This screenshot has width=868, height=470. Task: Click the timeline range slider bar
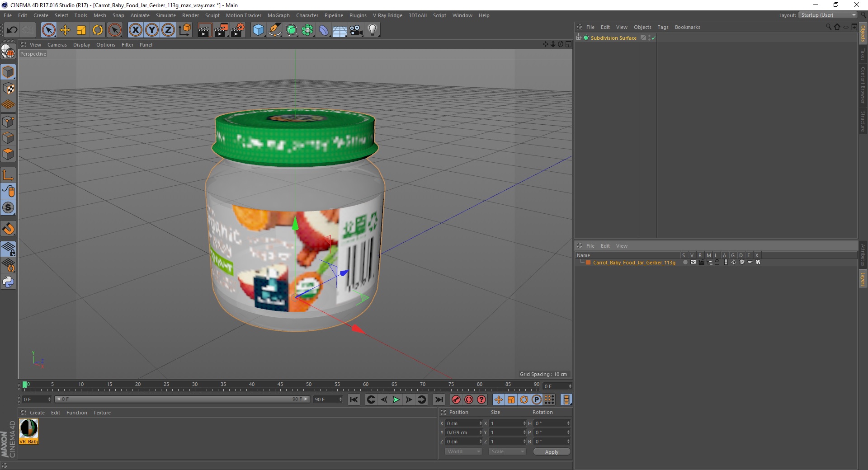coord(182,399)
